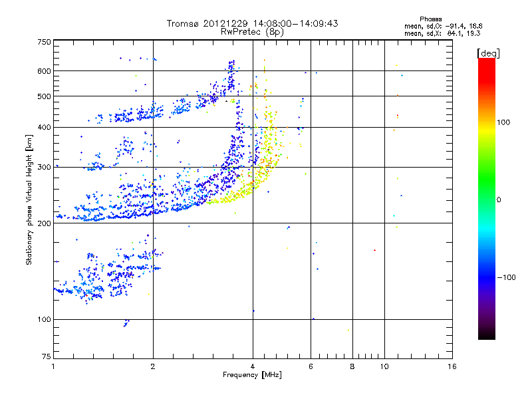Select the 'RwPretec (8p)' subtitle

click(252, 32)
